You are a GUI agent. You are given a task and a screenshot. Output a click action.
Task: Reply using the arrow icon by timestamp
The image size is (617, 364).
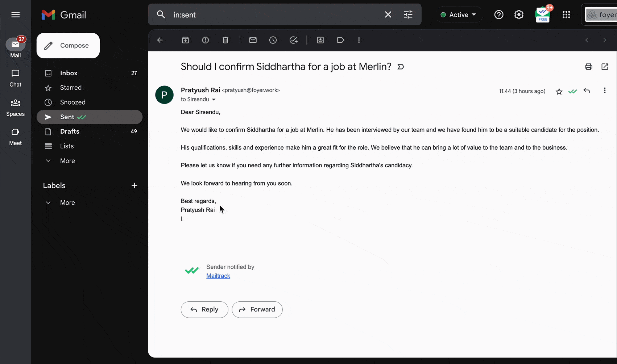tap(587, 91)
